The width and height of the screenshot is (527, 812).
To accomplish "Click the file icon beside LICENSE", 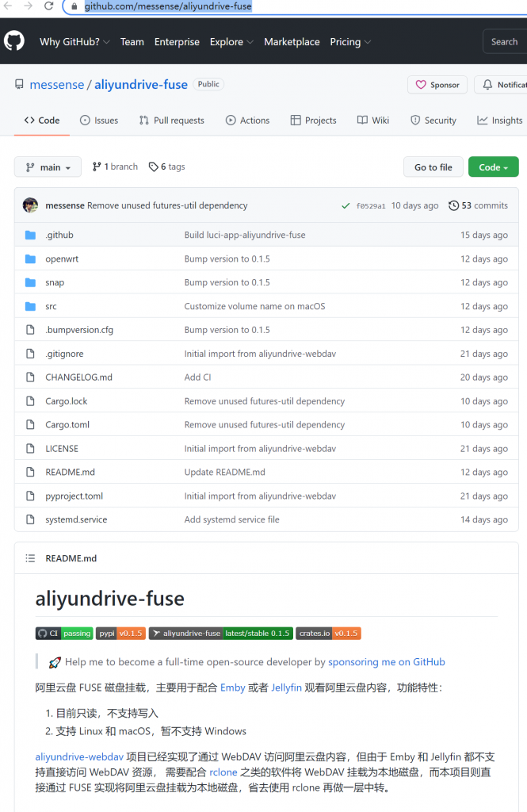I will click(x=31, y=449).
